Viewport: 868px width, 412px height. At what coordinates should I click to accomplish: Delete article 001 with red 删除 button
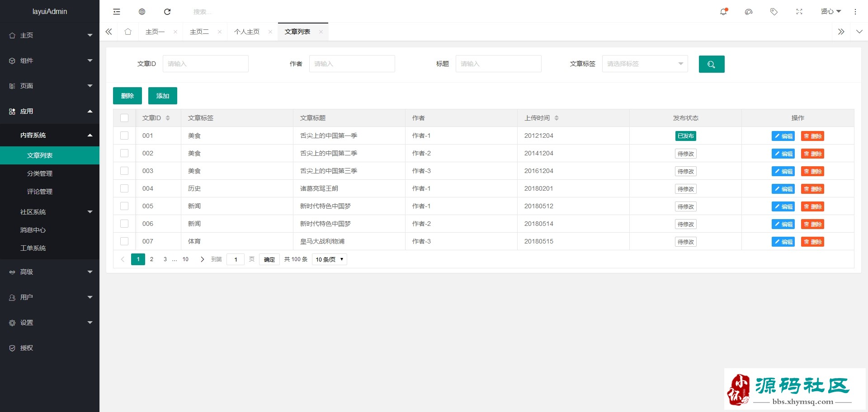pos(812,136)
